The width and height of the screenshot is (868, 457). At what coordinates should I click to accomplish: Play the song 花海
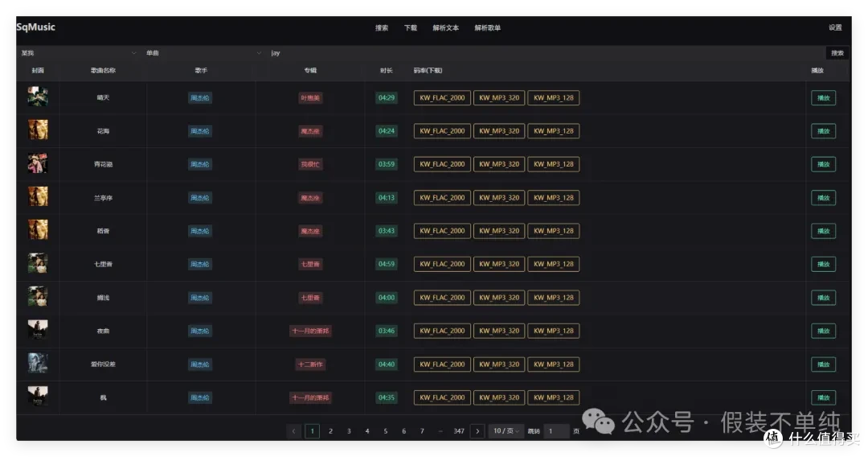(823, 131)
